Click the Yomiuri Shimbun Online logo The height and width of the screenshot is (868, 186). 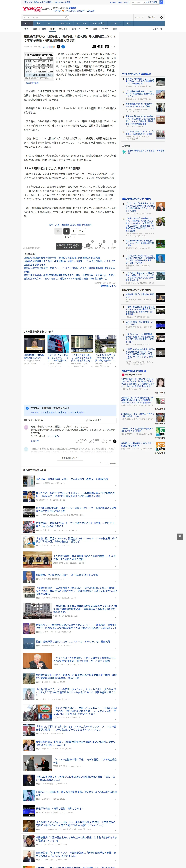(104, 47)
